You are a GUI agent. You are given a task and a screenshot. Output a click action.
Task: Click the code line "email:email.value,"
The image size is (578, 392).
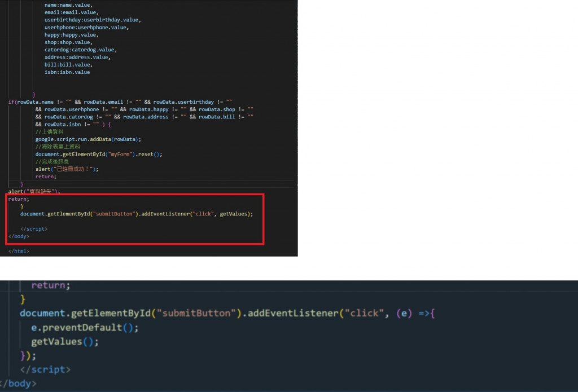coord(71,12)
